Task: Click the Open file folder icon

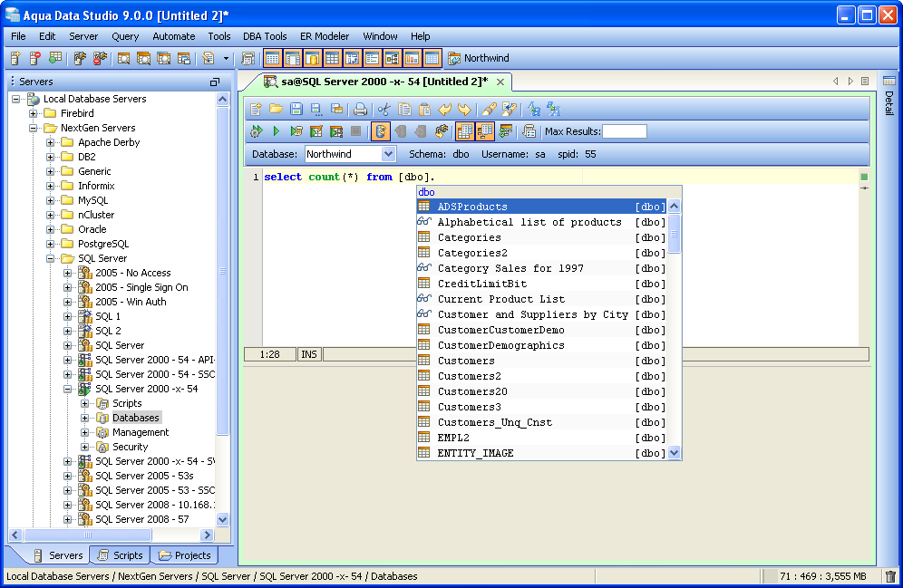Action: click(x=276, y=109)
